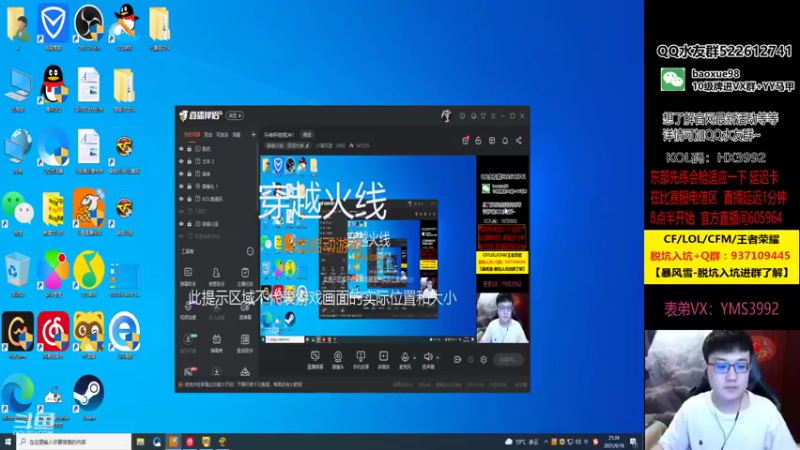Open OBS Studio desktop shortcut
800x450 pixels.
(88, 27)
